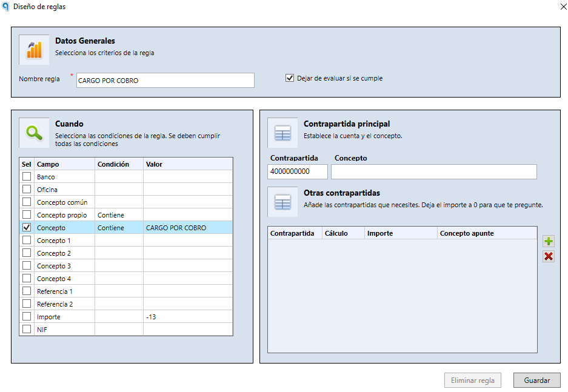
Task: Click the Cuando magnifier icon
Action: (34, 133)
